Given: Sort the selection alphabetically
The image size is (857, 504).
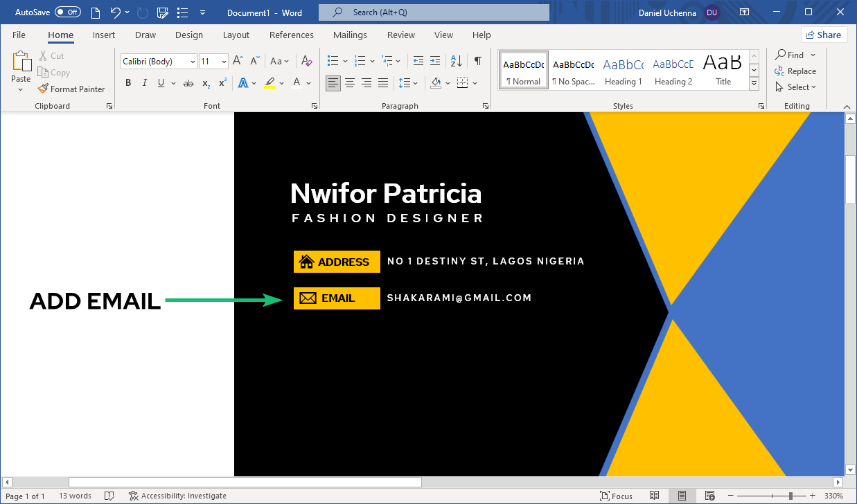Looking at the screenshot, I should point(457,61).
